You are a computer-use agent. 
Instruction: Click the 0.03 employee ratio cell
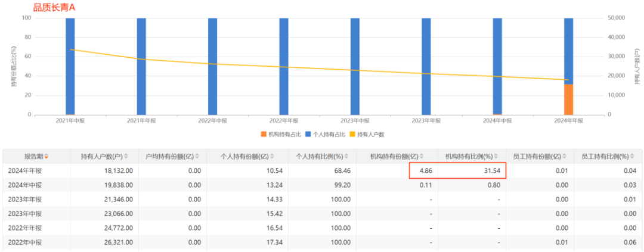click(631, 185)
